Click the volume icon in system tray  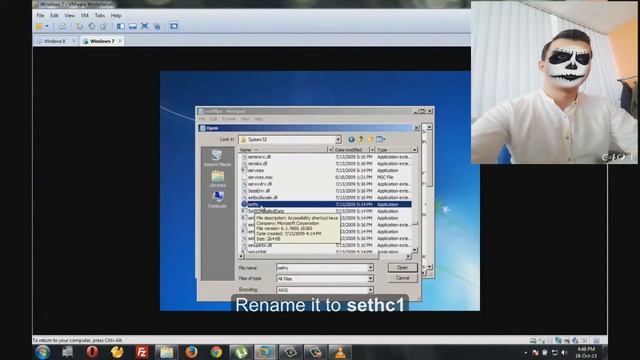(564, 353)
